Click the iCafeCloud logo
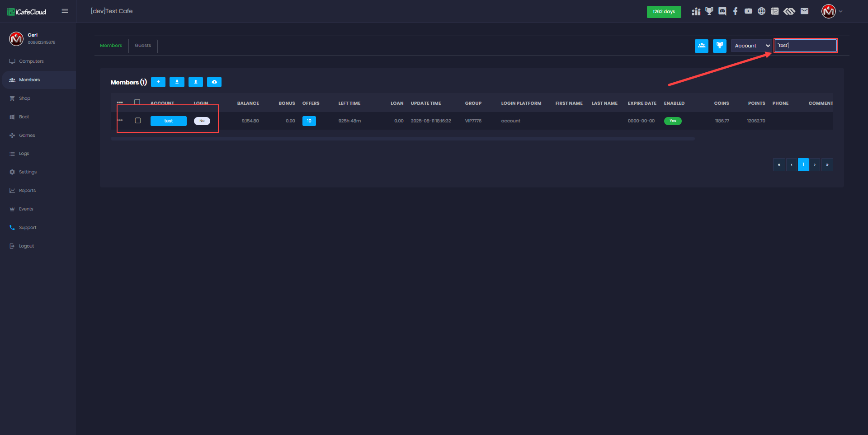Screen dimensions: 868x435 [27, 12]
